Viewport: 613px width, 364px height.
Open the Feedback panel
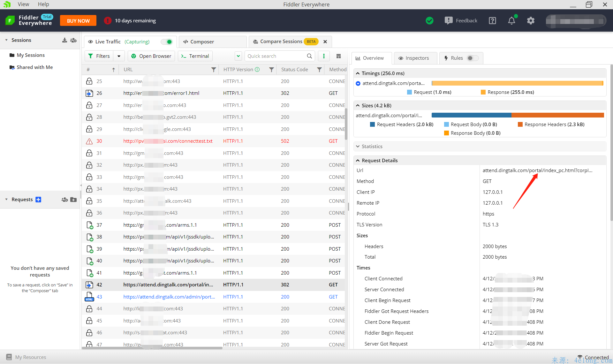pyautogui.click(x=461, y=21)
